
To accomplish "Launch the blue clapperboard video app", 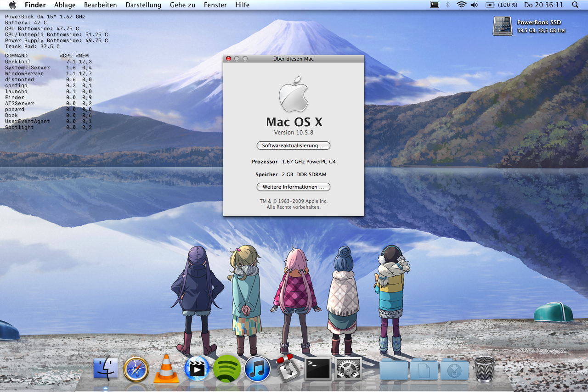I will click(x=197, y=369).
